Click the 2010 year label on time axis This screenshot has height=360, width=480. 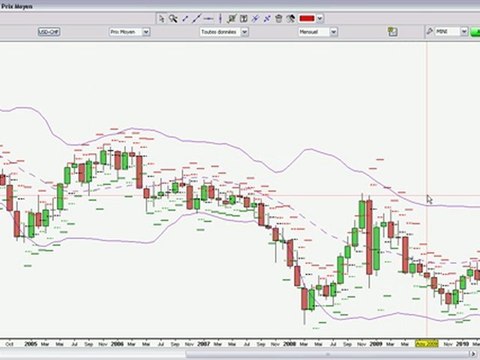pos(462,344)
